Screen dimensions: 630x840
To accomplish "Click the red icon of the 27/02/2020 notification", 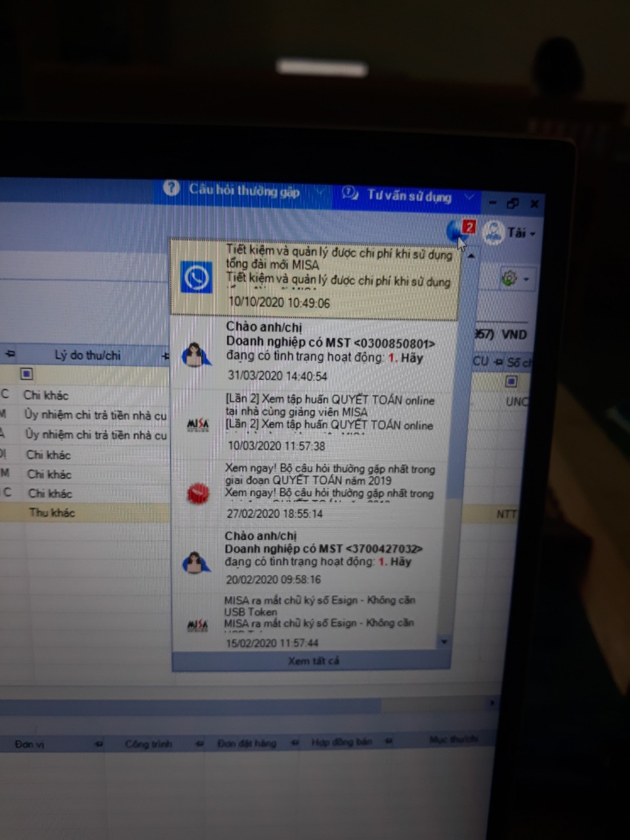I will pos(198,493).
